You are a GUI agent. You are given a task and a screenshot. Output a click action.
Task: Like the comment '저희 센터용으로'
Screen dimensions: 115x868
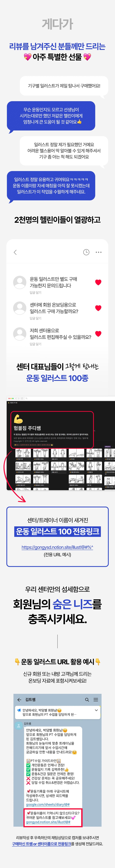click(x=98, y=334)
